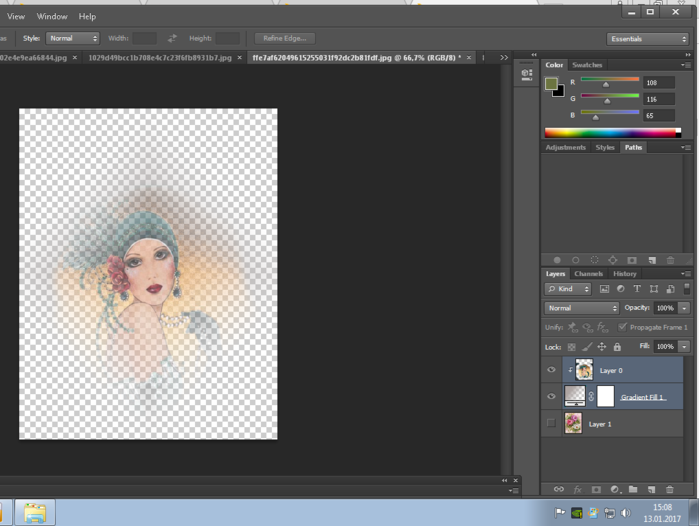This screenshot has height=526, width=699.
Task: Toggle shape layer filter icon
Action: pyautogui.click(x=654, y=289)
